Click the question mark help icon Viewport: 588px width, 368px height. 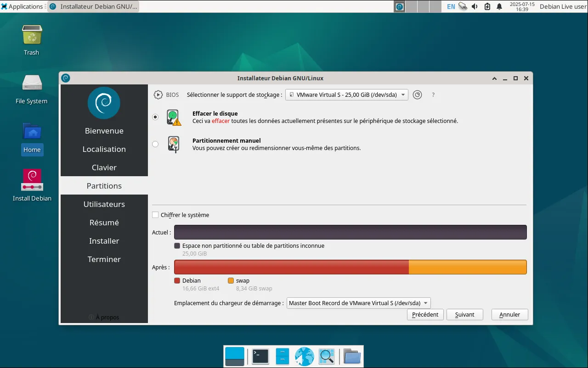pyautogui.click(x=433, y=95)
